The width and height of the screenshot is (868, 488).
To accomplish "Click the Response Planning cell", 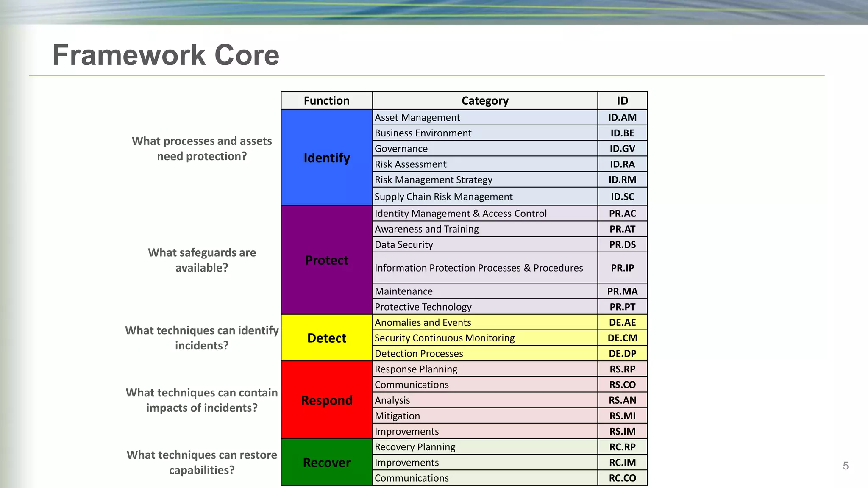I will point(485,369).
